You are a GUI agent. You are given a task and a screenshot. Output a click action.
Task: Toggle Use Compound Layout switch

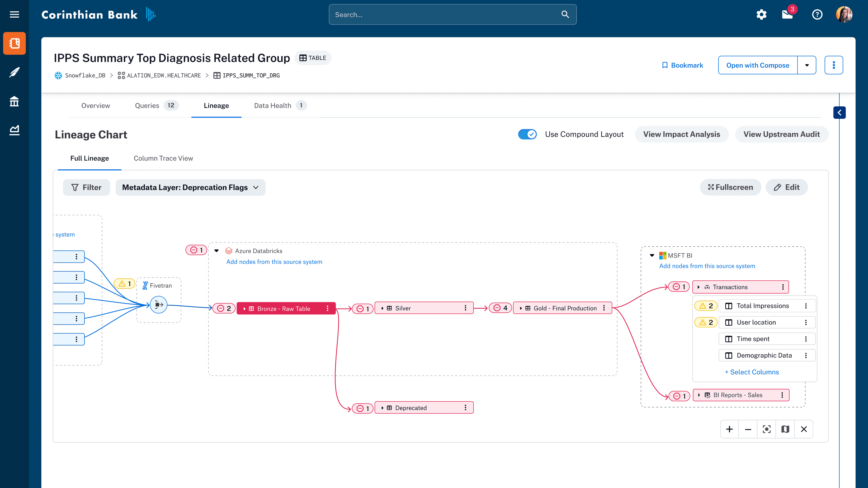527,134
